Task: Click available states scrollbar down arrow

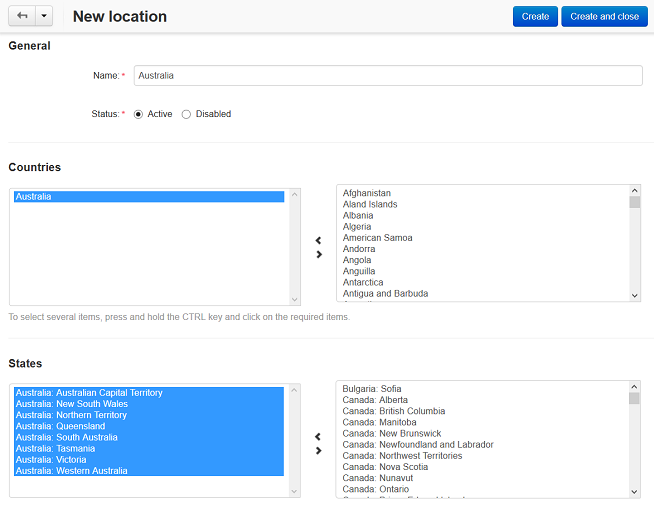Action: point(634,492)
